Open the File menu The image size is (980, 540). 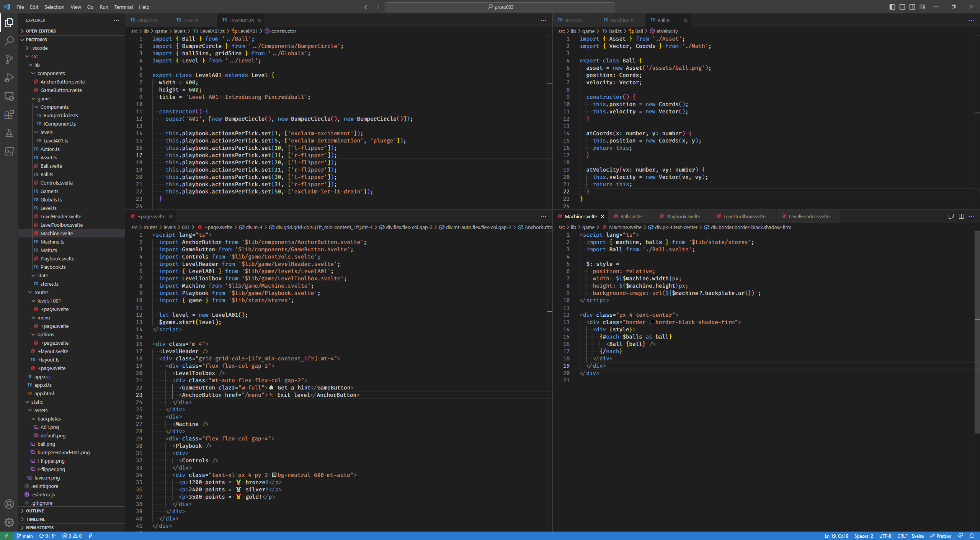pos(20,7)
